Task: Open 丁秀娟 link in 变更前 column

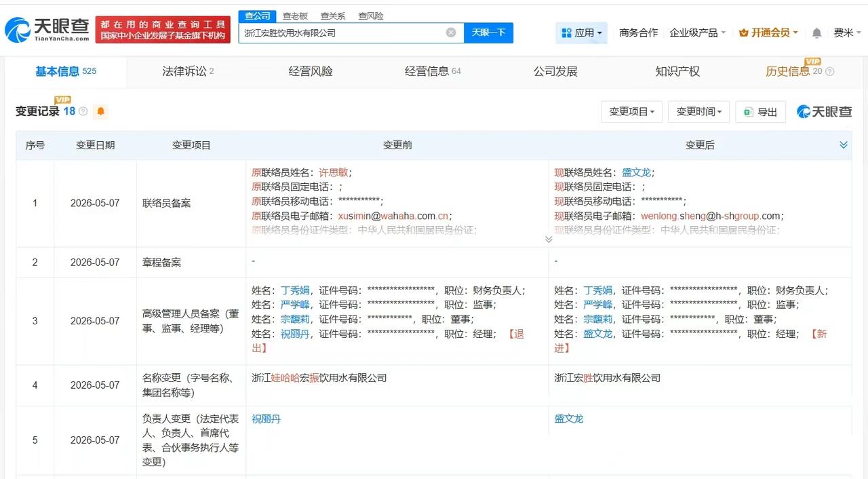Action: tap(295, 290)
